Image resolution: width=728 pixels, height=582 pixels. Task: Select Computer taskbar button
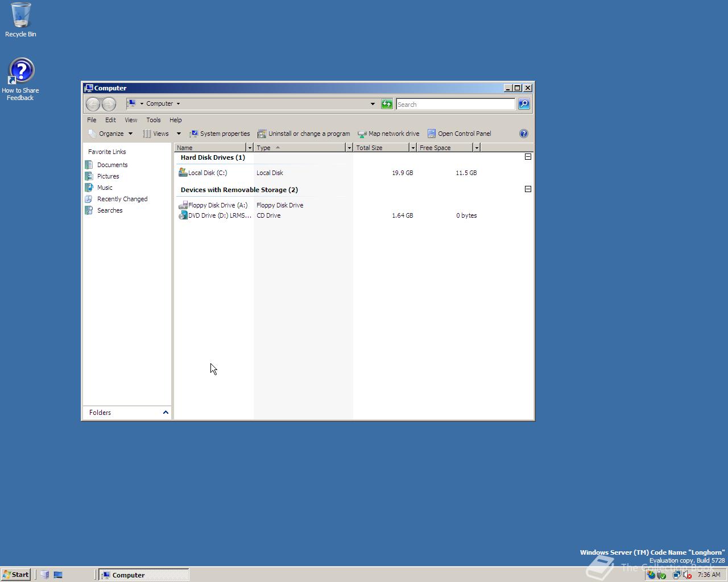click(x=143, y=575)
